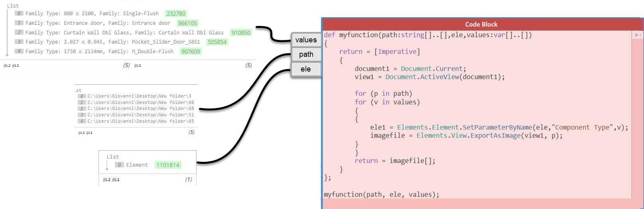Viewport: 644px width, 209px height.
Task: Click the 'path' input port on Code Block
Action: [x=306, y=54]
